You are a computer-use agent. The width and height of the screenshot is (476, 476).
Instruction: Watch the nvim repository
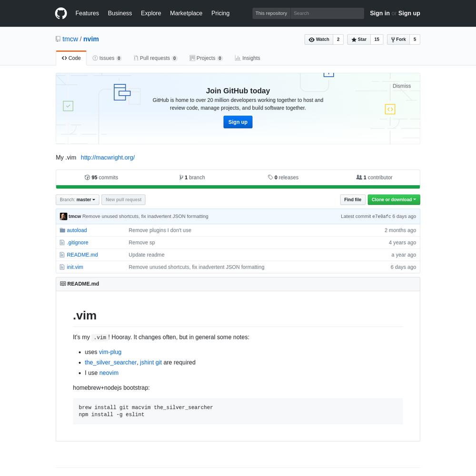point(319,40)
